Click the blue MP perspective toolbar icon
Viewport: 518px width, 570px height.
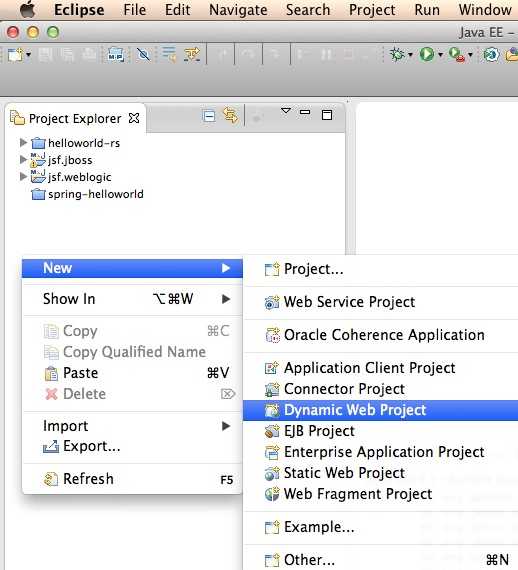(x=116, y=55)
